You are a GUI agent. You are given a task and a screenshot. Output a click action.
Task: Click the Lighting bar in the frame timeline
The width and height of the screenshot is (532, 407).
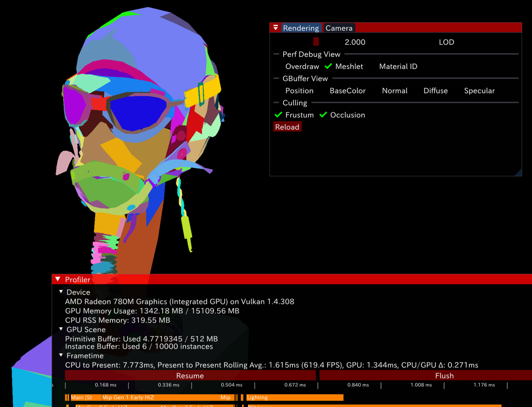[295, 397]
